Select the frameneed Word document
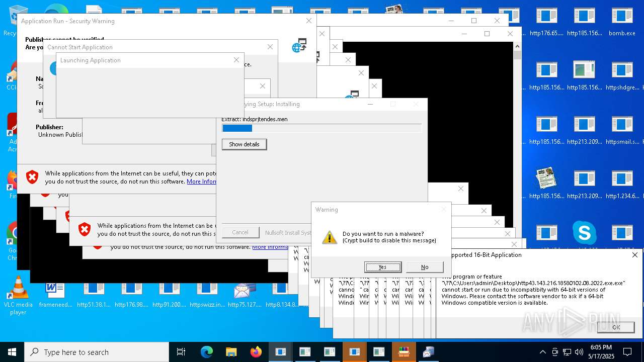 pyautogui.click(x=55, y=295)
